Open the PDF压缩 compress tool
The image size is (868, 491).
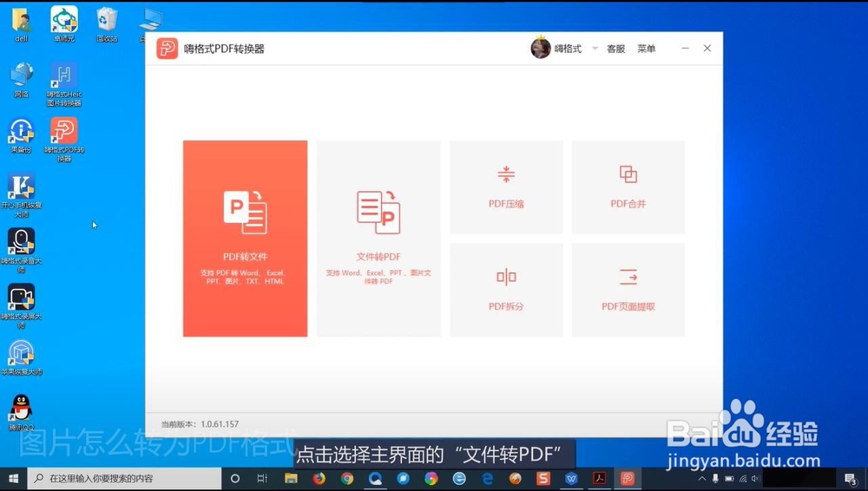coord(506,187)
